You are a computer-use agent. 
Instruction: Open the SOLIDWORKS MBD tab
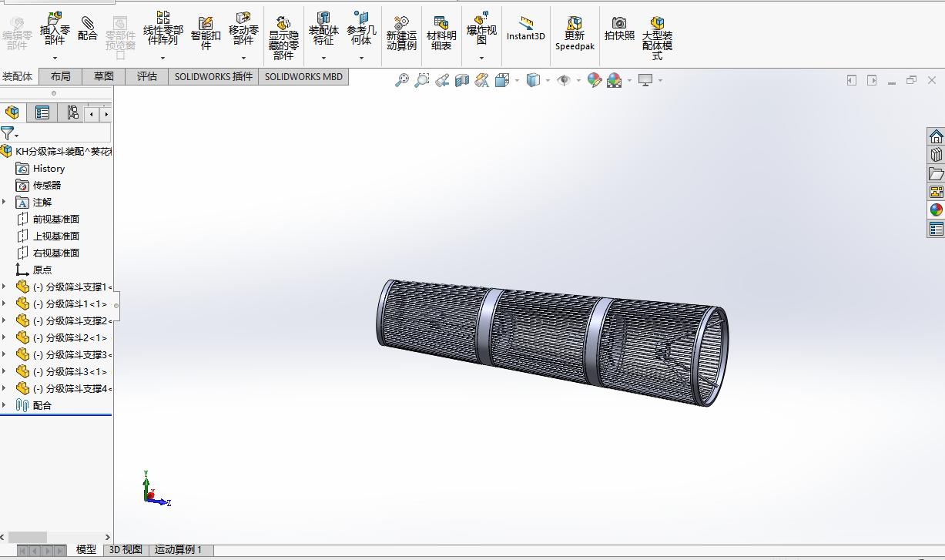303,76
